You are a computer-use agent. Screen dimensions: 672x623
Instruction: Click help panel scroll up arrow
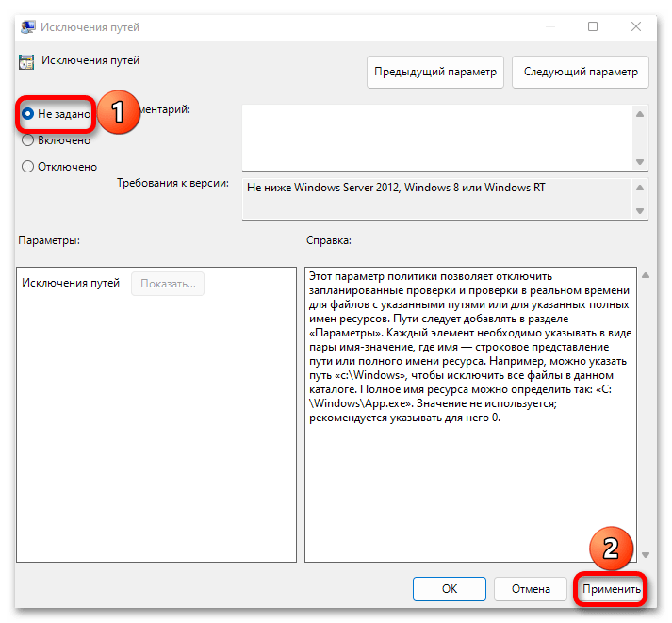click(646, 275)
